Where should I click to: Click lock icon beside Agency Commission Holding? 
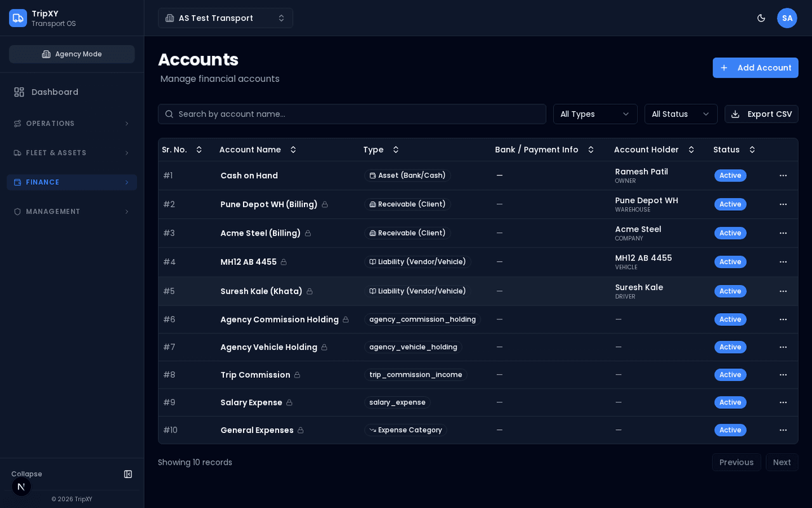(x=346, y=319)
